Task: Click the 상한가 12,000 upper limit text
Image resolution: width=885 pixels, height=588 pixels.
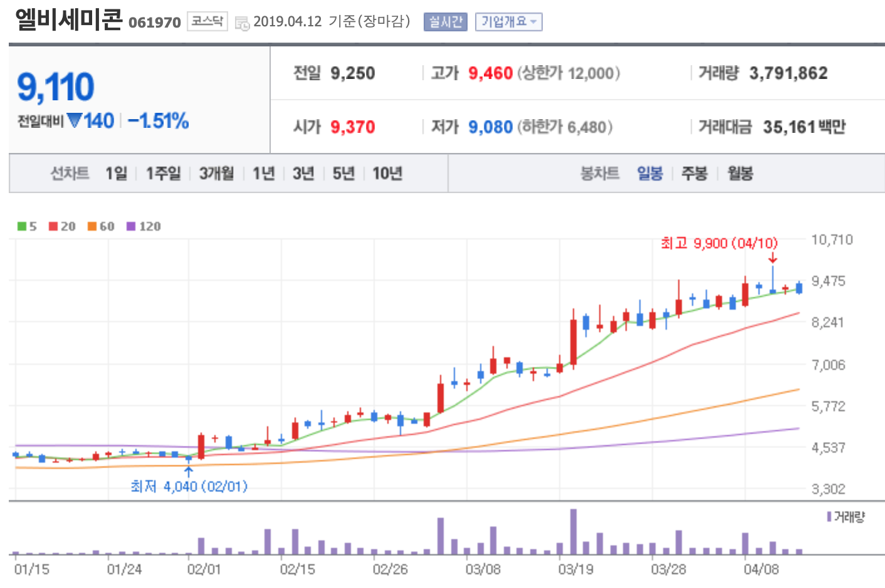Action: click(568, 73)
